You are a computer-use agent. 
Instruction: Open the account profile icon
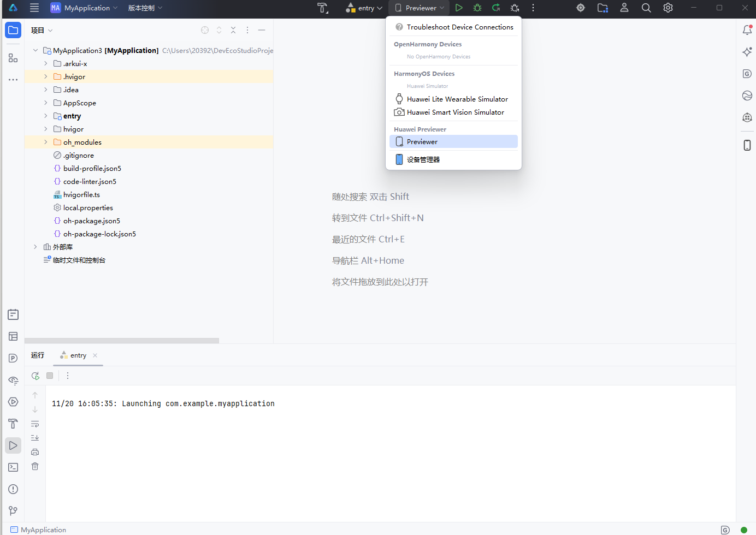coord(624,8)
